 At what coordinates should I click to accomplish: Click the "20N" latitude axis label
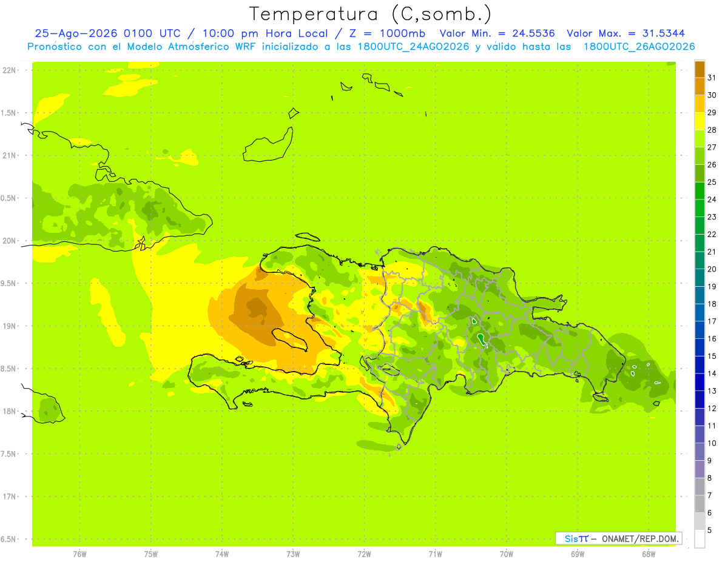point(10,241)
